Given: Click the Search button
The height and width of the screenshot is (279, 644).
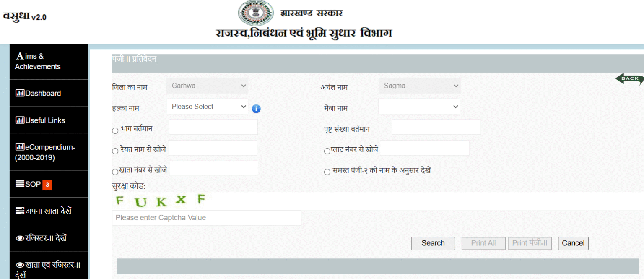Looking at the screenshot, I should (433, 243).
